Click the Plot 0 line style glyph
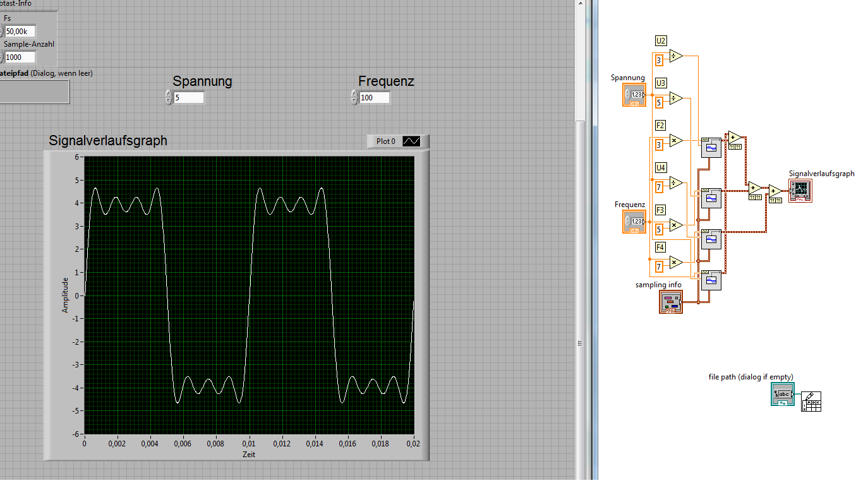 (x=411, y=141)
